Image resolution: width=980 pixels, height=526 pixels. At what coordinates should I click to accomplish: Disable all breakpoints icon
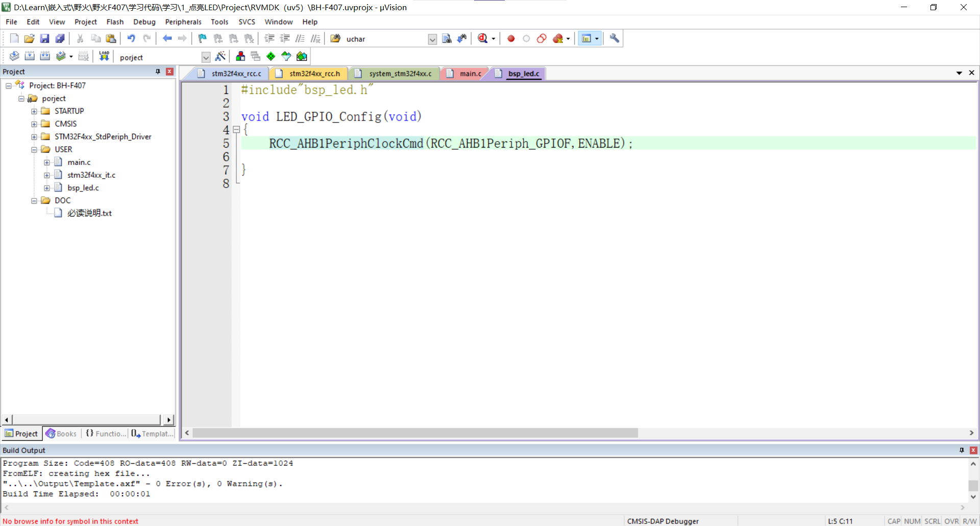(x=542, y=38)
